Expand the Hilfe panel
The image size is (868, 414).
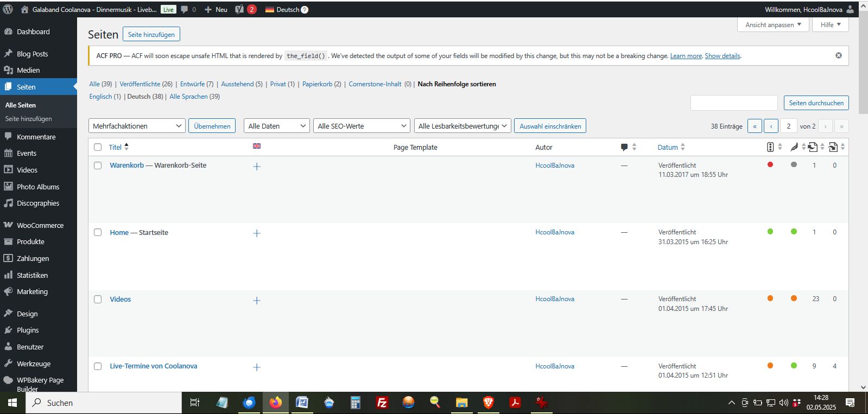pos(831,24)
